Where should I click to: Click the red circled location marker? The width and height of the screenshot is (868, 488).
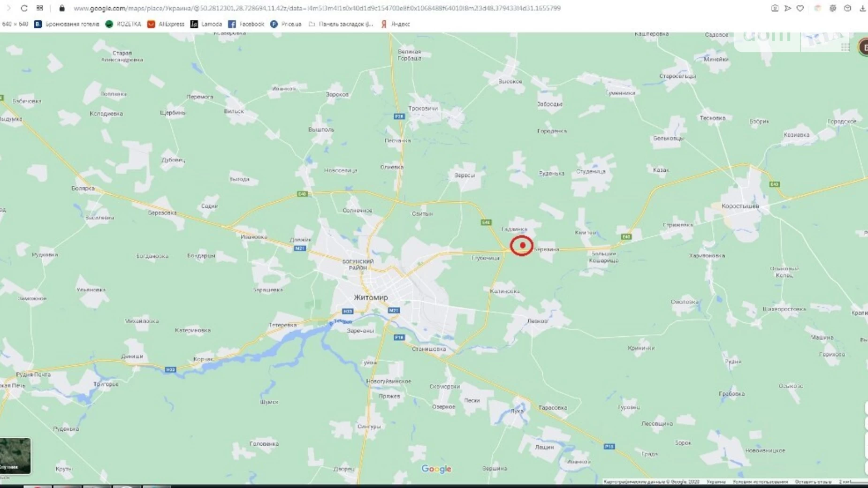522,245
